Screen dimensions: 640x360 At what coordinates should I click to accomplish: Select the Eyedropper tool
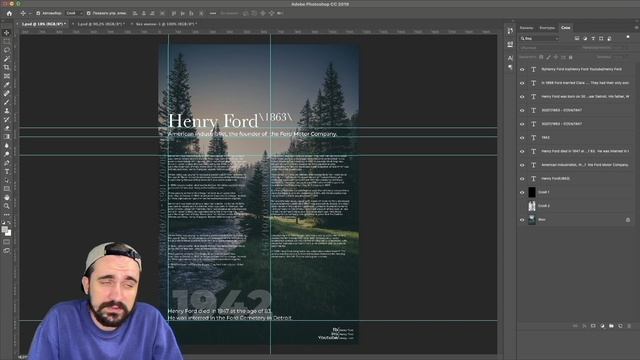pos(7,85)
